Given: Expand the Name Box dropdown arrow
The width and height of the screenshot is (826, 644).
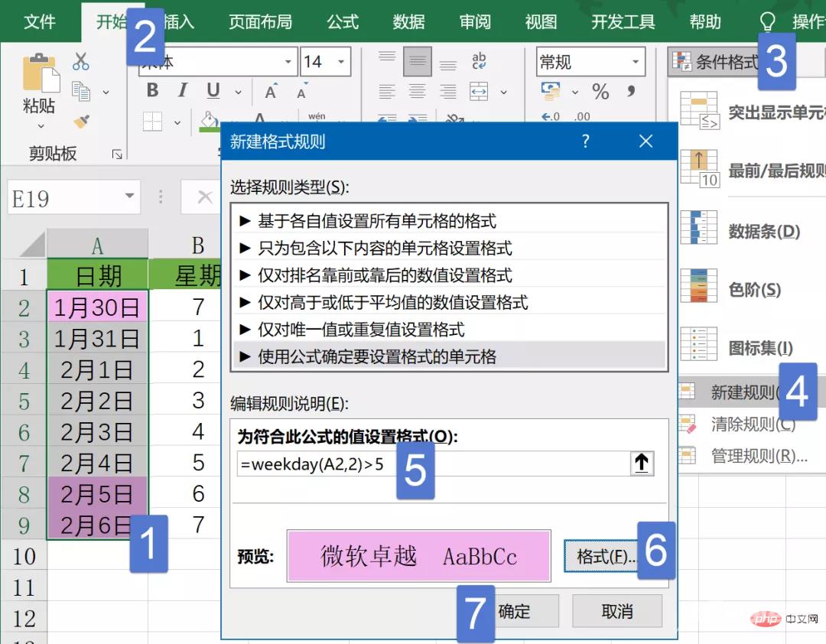Looking at the screenshot, I should [x=129, y=198].
